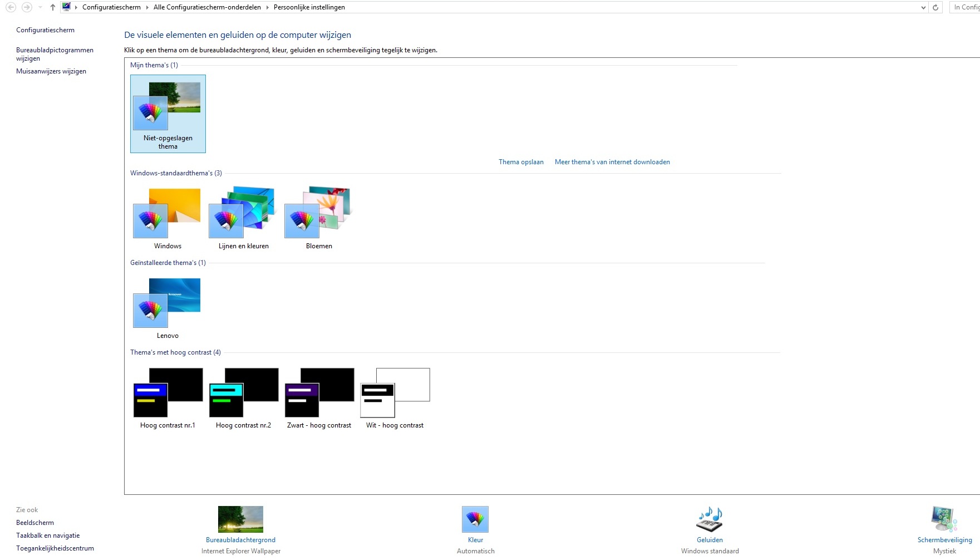Open the Kleur color settings icon
980x560 pixels.
[475, 519]
